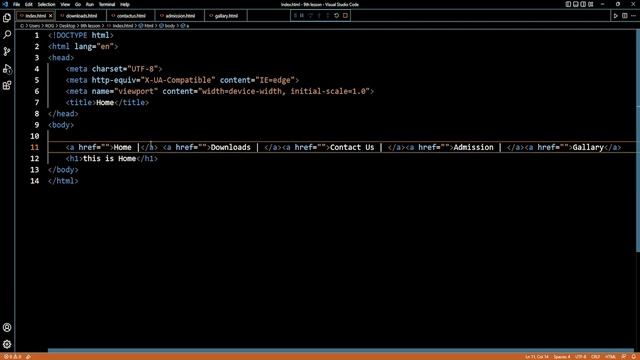
Task: Restart the debug session
Action: click(x=336, y=16)
